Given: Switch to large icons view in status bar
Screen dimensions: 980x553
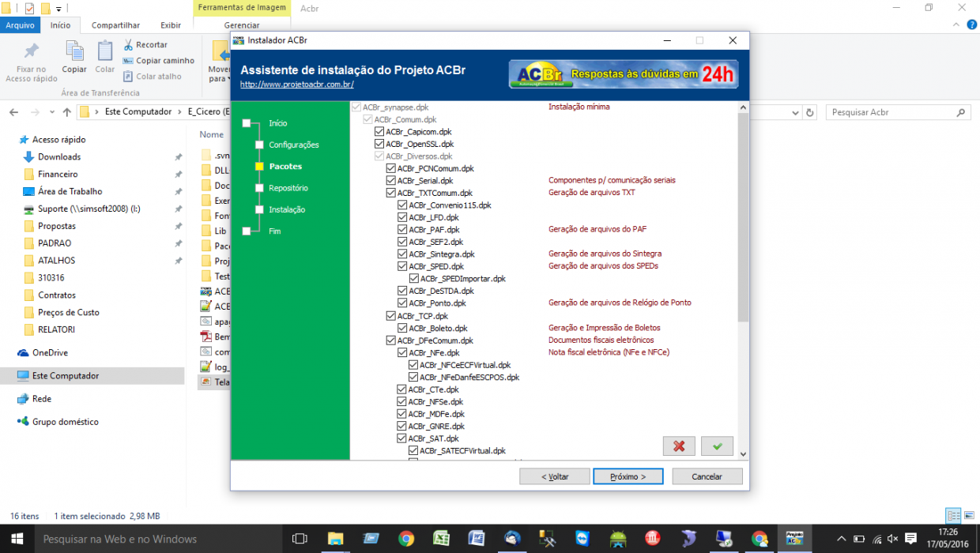Looking at the screenshot, I should point(969,516).
